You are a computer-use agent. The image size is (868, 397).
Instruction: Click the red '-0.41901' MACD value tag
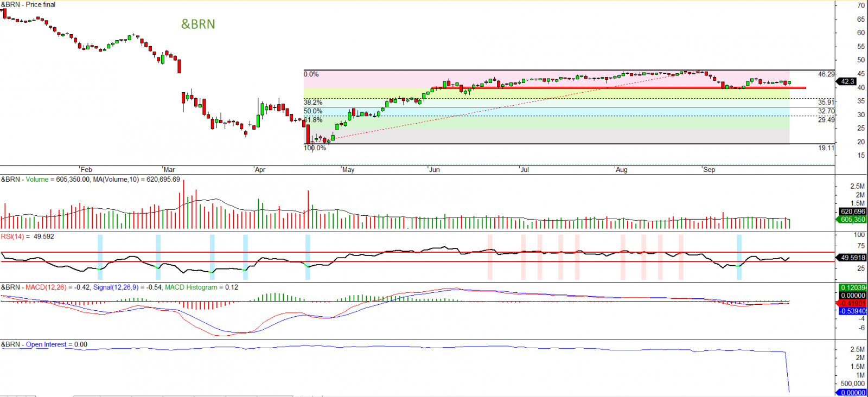pyautogui.click(x=853, y=303)
